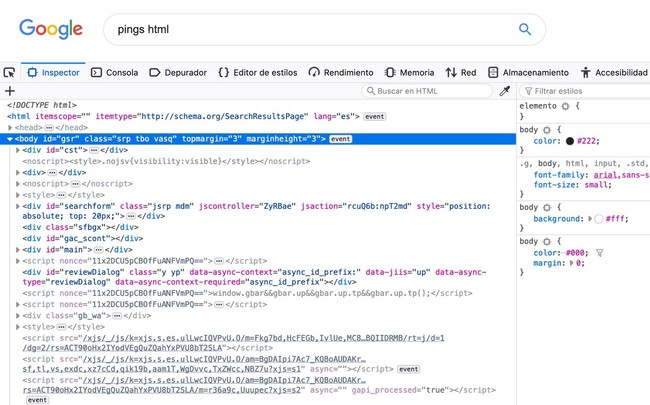
Task: Expand the first collapsed style node
Action: point(18,195)
